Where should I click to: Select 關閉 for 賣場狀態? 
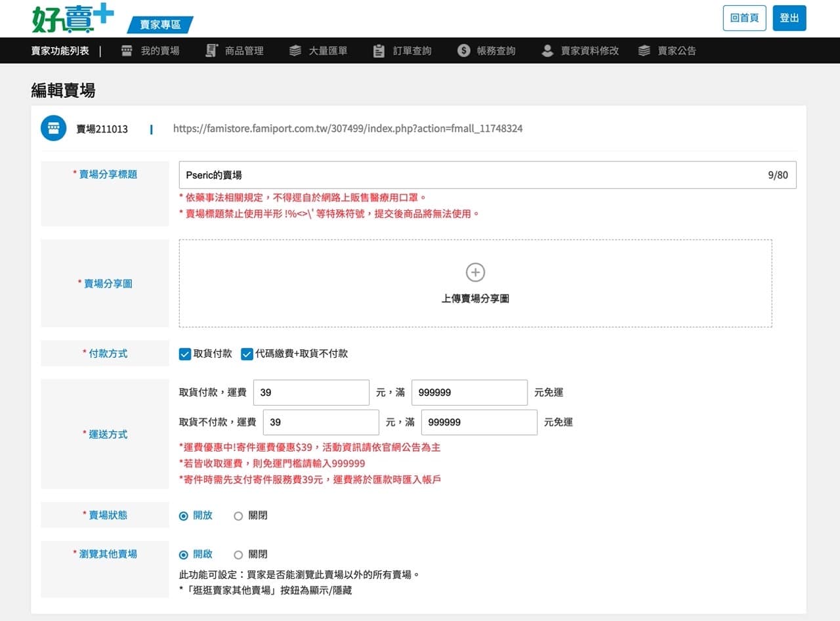[x=238, y=516]
